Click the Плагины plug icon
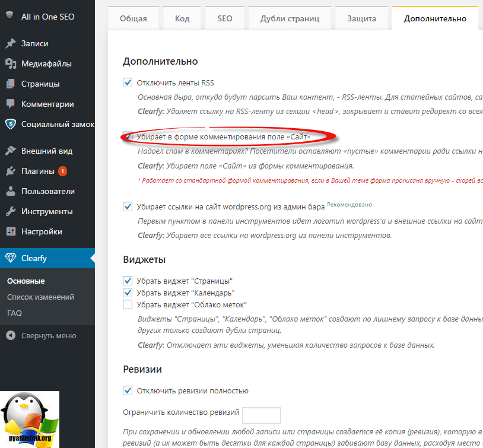The height and width of the screenshot is (448, 483). pos(11,171)
